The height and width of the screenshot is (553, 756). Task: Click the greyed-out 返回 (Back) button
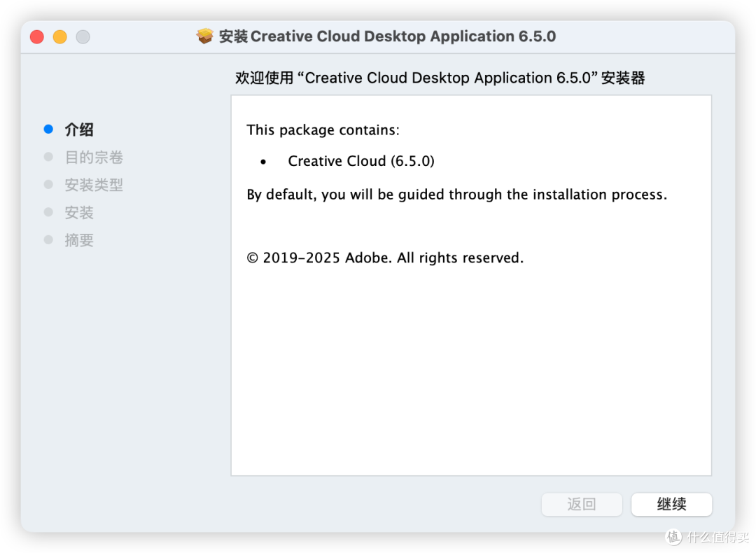click(582, 504)
